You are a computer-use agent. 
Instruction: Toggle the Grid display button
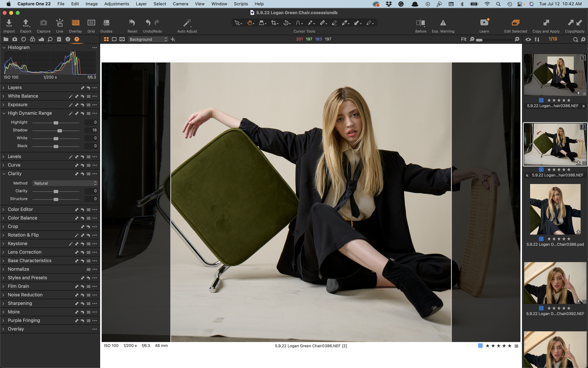point(91,23)
